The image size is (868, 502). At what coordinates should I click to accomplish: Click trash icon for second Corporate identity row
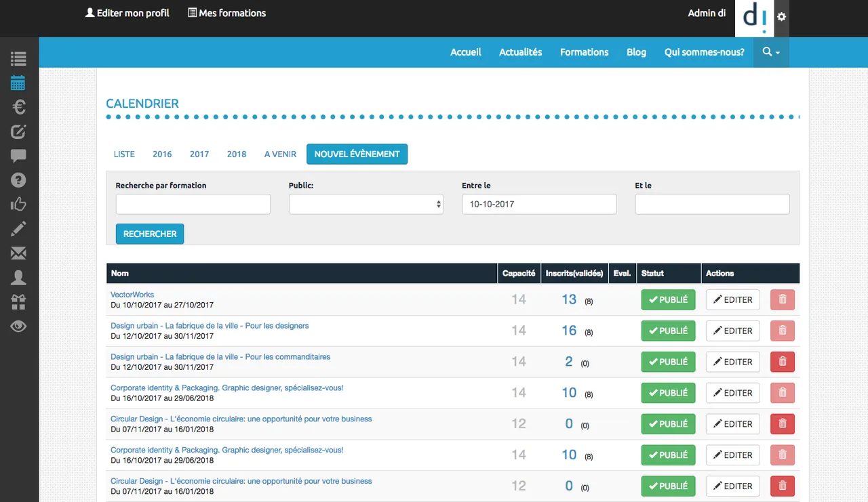(783, 455)
